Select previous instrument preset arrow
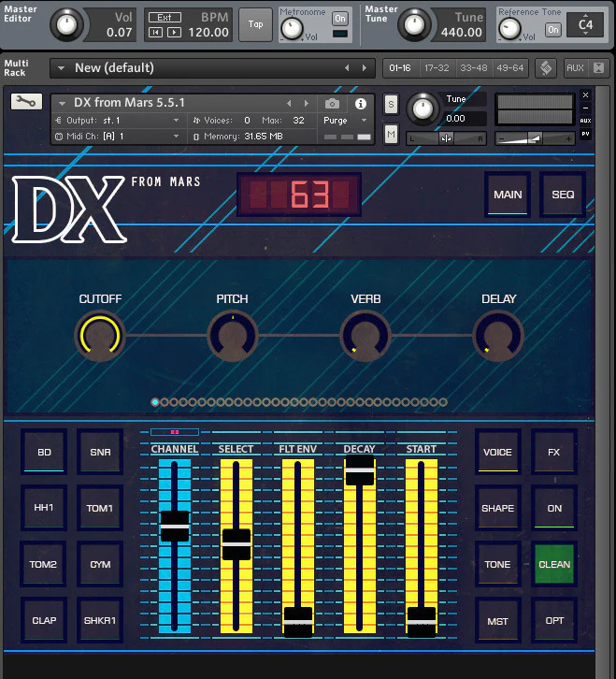Screen dimensions: 616x679 point(289,104)
